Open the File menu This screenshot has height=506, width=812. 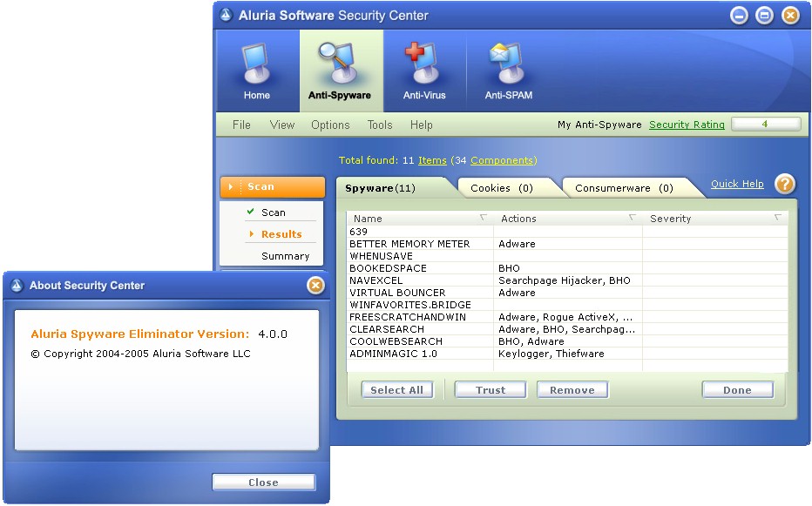(241, 125)
